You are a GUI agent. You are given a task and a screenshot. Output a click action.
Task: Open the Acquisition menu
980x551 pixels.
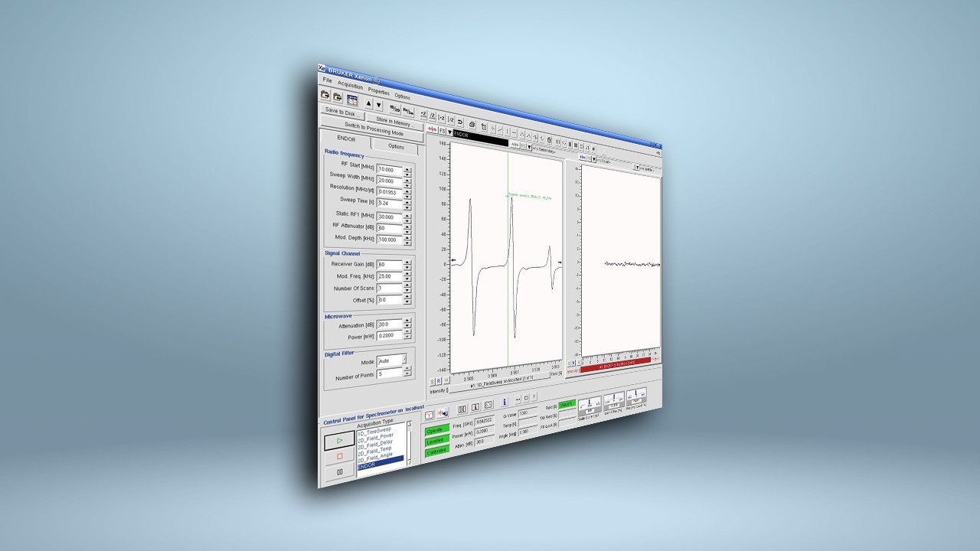(x=351, y=86)
